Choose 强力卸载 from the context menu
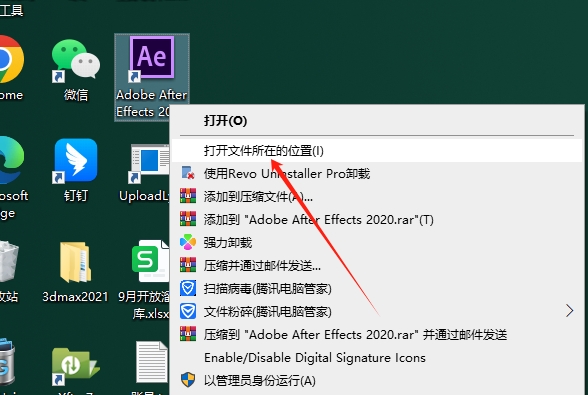The height and width of the screenshot is (395, 588). (377, 243)
